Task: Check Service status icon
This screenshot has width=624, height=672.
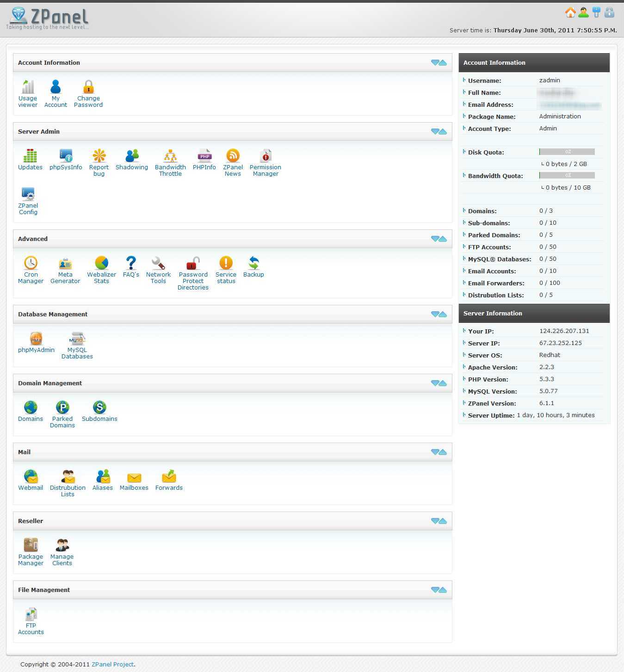Action: tap(226, 263)
